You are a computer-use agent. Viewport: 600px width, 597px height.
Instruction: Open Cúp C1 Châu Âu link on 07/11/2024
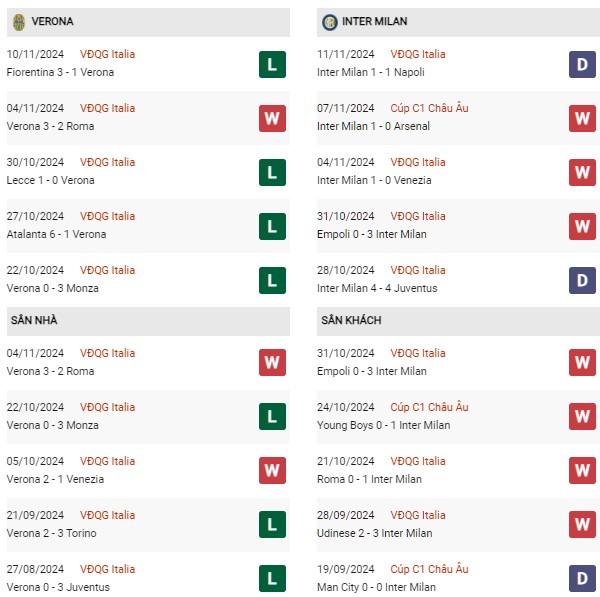click(x=429, y=108)
